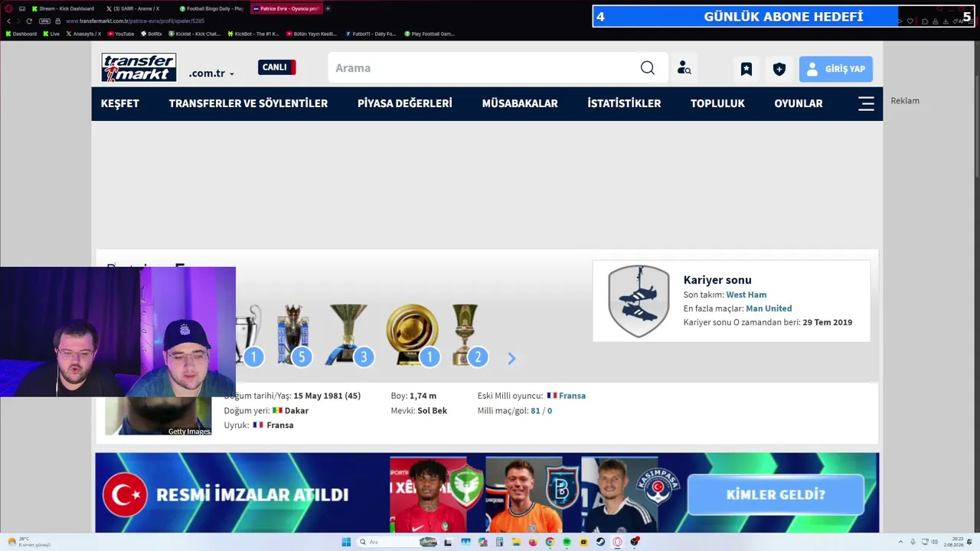Screen dimensions: 980x551
Task: Show more trophies with the right chevron
Action: tap(511, 358)
